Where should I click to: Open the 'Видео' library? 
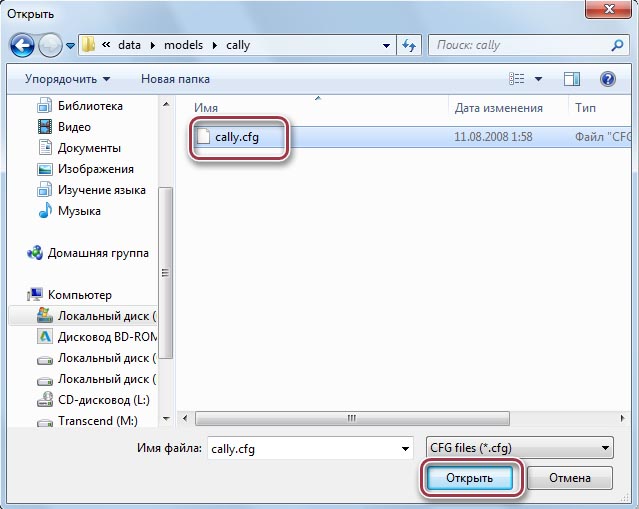74,127
